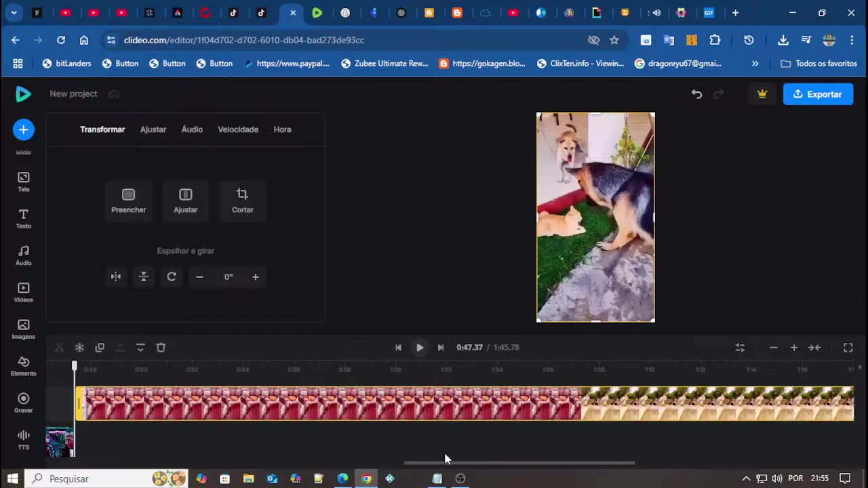Image resolution: width=868 pixels, height=488 pixels.
Task: Delete the selected clip with trash icon
Action: [161, 348]
